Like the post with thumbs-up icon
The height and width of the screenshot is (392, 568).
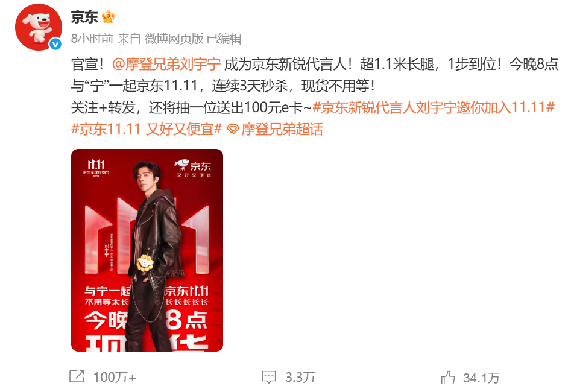pos(448,378)
